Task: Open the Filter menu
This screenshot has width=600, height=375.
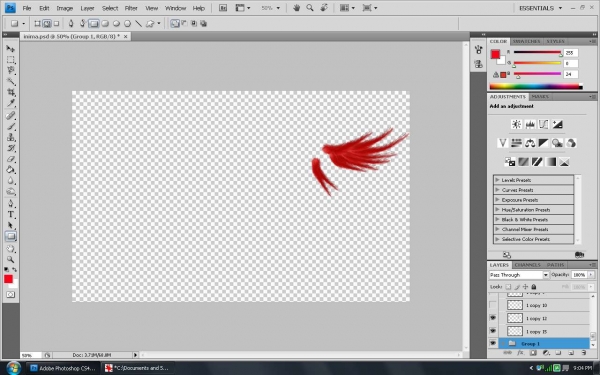Action: [131, 8]
